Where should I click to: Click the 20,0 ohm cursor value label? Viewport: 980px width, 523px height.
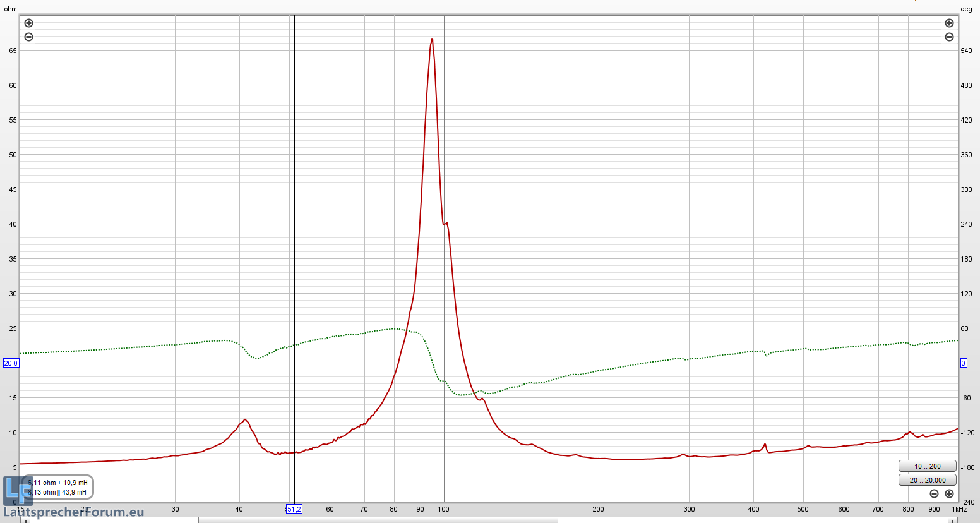tap(11, 363)
